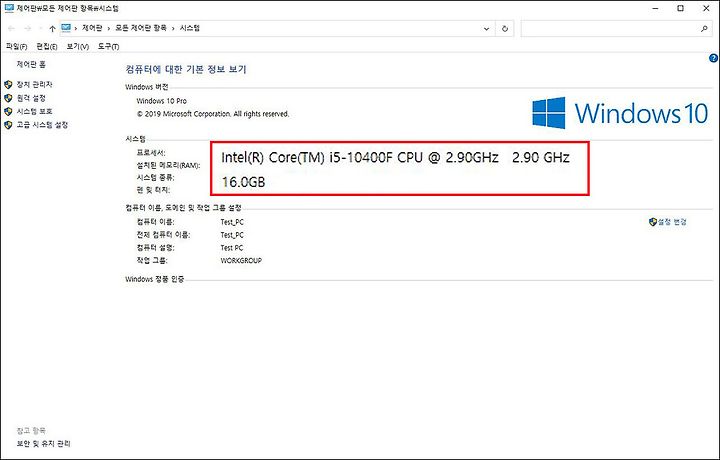Open 보안 및 유지 관리 link
The height and width of the screenshot is (460, 720).
[x=44, y=443]
